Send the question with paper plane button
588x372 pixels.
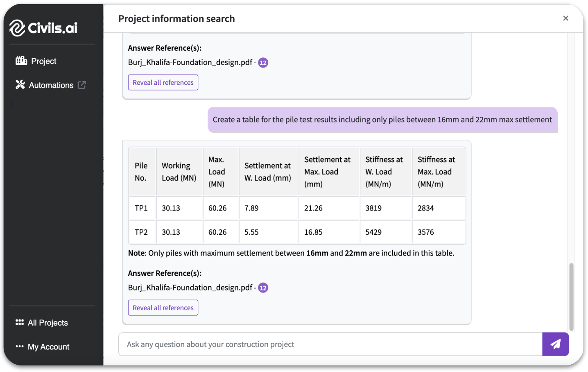(555, 344)
